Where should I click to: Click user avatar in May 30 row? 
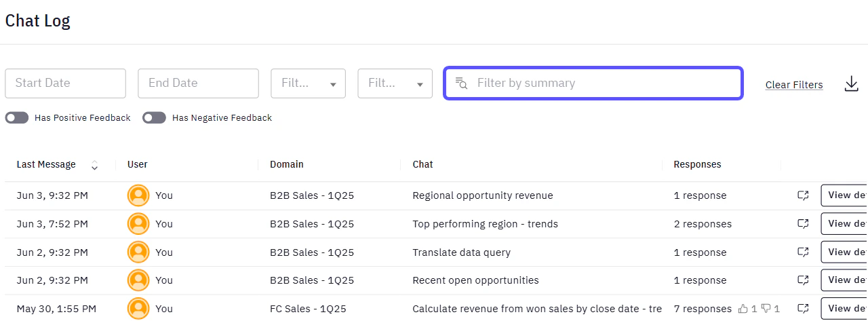click(138, 308)
